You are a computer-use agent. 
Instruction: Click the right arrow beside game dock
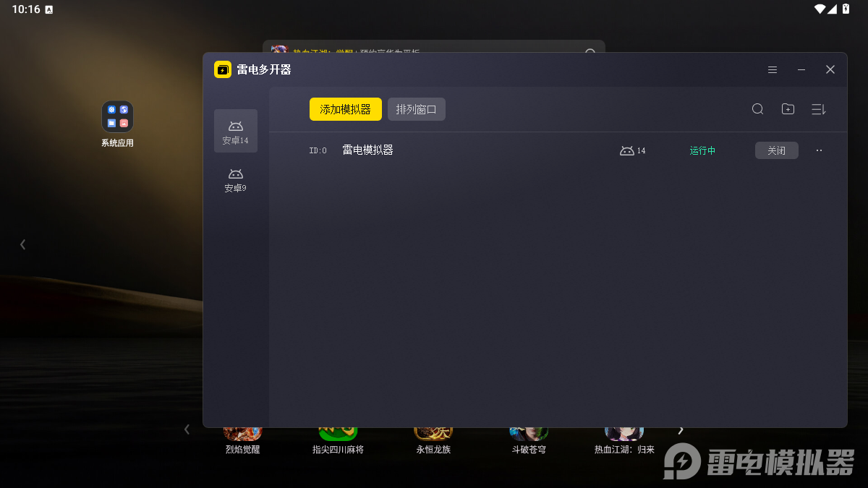pyautogui.click(x=680, y=430)
